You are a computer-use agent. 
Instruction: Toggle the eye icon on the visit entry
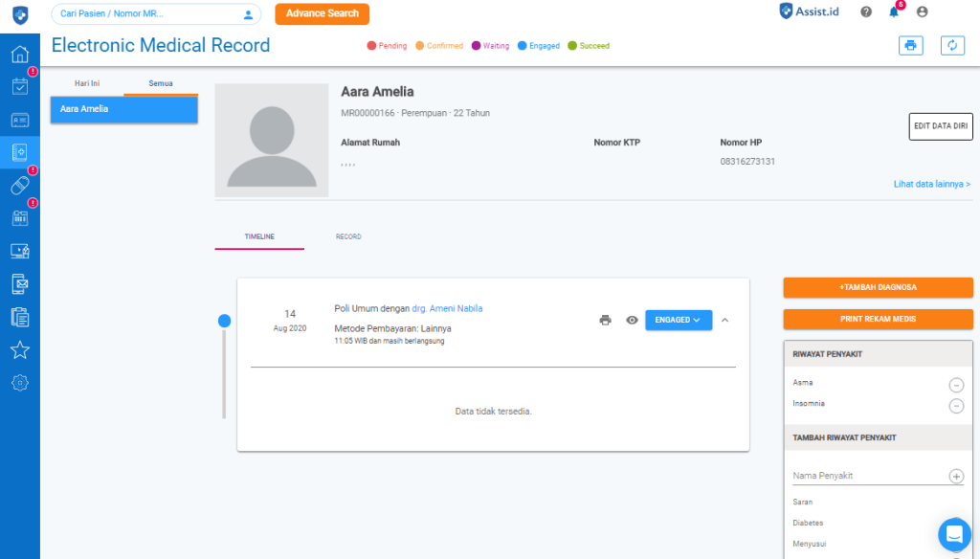coord(632,320)
